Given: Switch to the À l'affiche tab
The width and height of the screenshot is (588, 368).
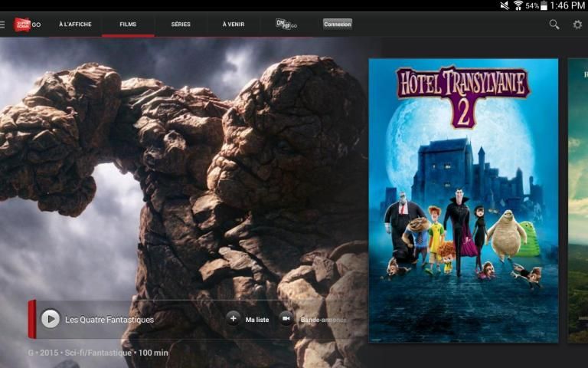Looking at the screenshot, I should (75, 25).
